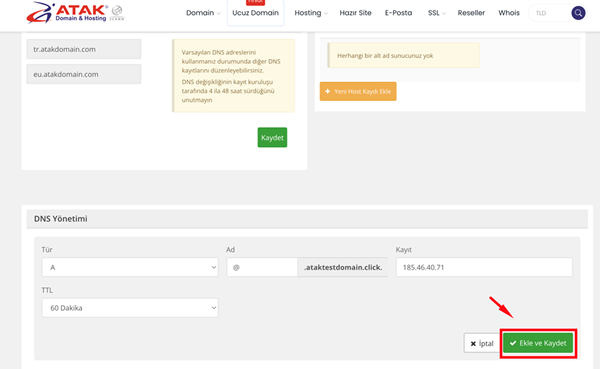Click the 'Herhangi bir alt ad sunucunuz yok' notice

pyautogui.click(x=404, y=56)
